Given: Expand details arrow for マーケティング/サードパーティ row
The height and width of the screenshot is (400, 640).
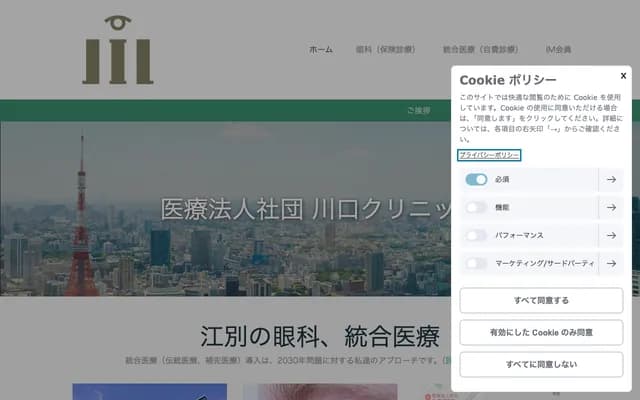Looking at the screenshot, I should point(611,264).
